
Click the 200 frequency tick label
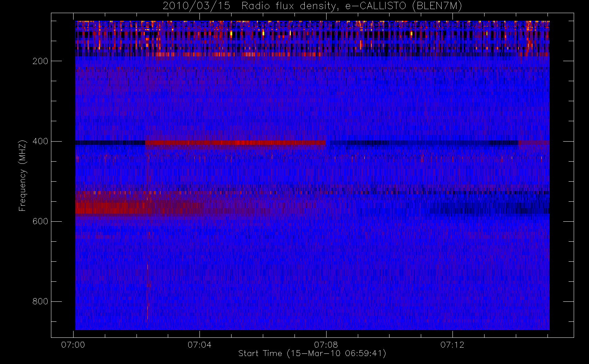click(x=40, y=61)
